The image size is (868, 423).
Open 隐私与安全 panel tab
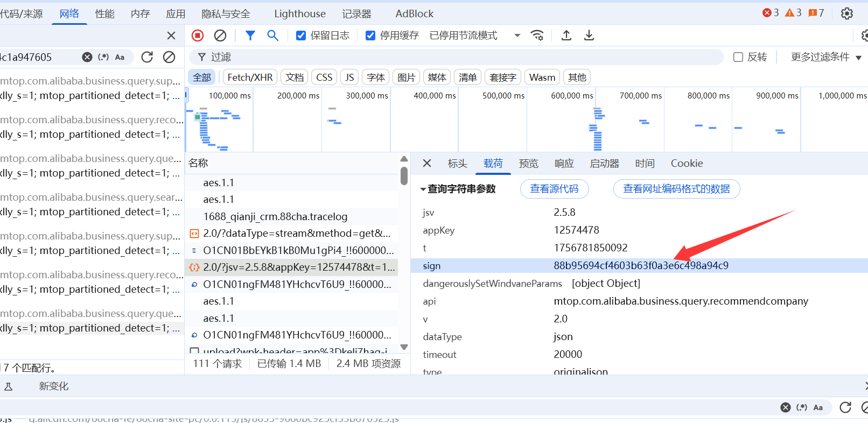tap(226, 13)
